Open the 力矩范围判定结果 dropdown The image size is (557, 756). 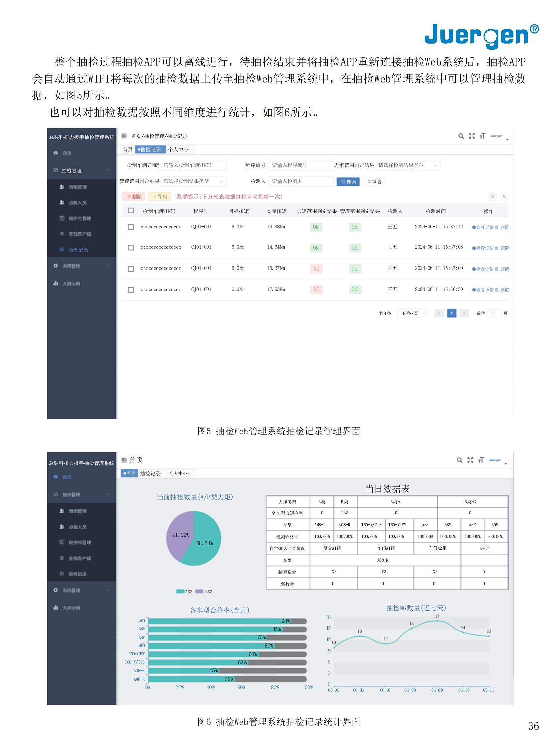(x=408, y=166)
